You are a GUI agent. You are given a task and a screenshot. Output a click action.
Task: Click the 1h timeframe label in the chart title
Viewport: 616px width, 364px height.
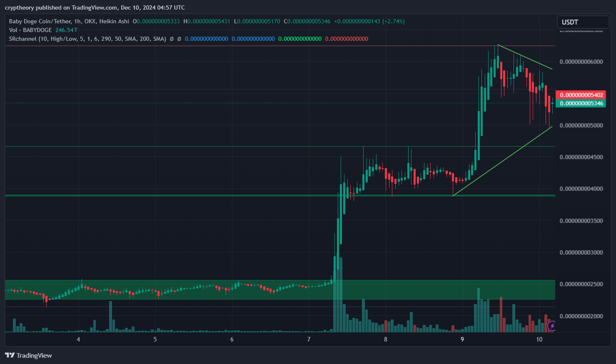(x=78, y=21)
